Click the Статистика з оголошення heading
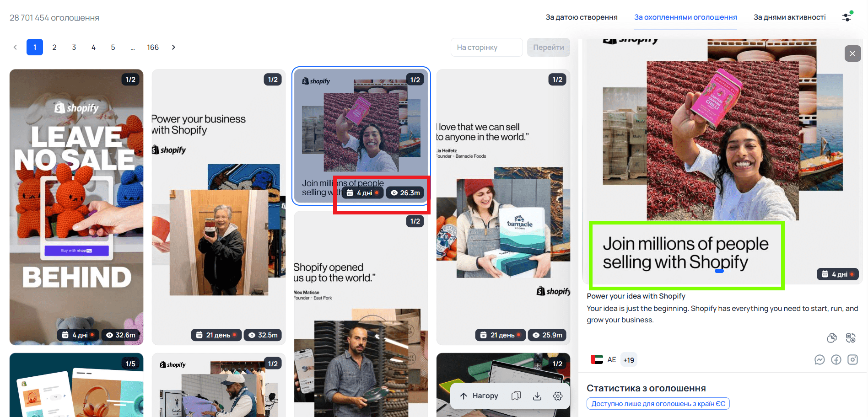 pos(646,388)
